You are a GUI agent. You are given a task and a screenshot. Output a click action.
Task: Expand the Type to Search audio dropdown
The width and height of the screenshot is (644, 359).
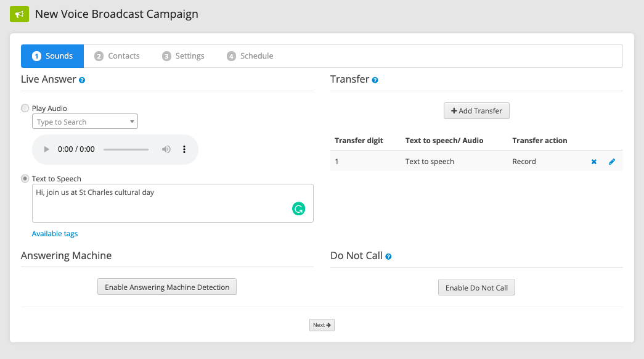[132, 122]
